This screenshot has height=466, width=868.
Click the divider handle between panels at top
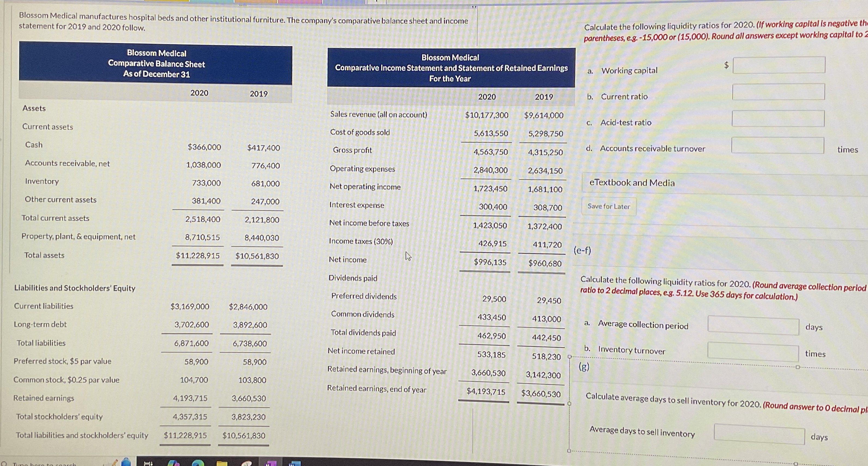click(474, 7)
